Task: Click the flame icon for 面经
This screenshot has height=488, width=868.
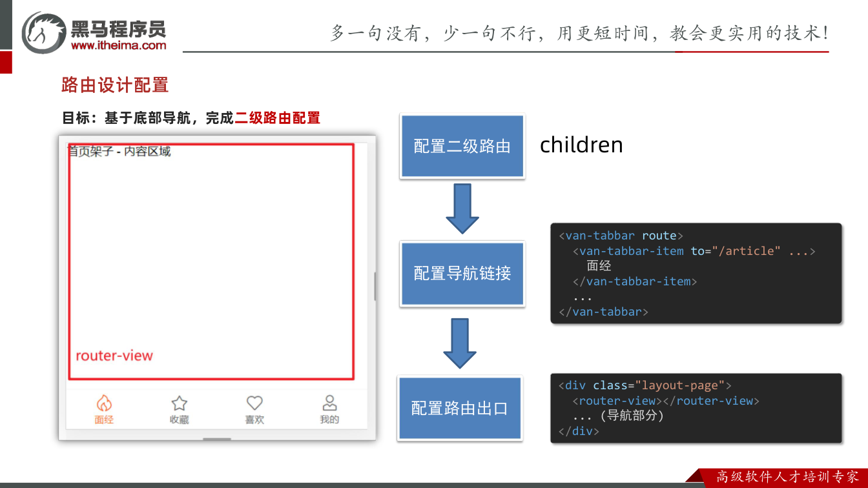Action: (104, 403)
